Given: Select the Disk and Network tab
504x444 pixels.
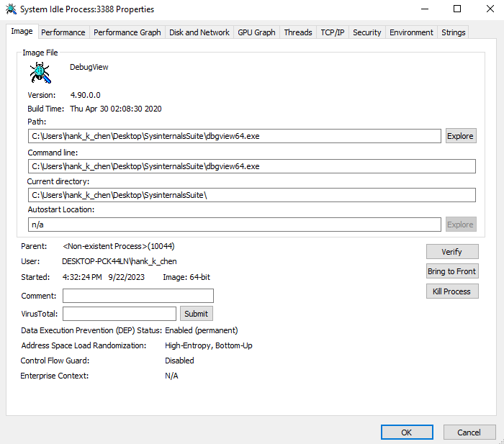Looking at the screenshot, I should 199,32.
